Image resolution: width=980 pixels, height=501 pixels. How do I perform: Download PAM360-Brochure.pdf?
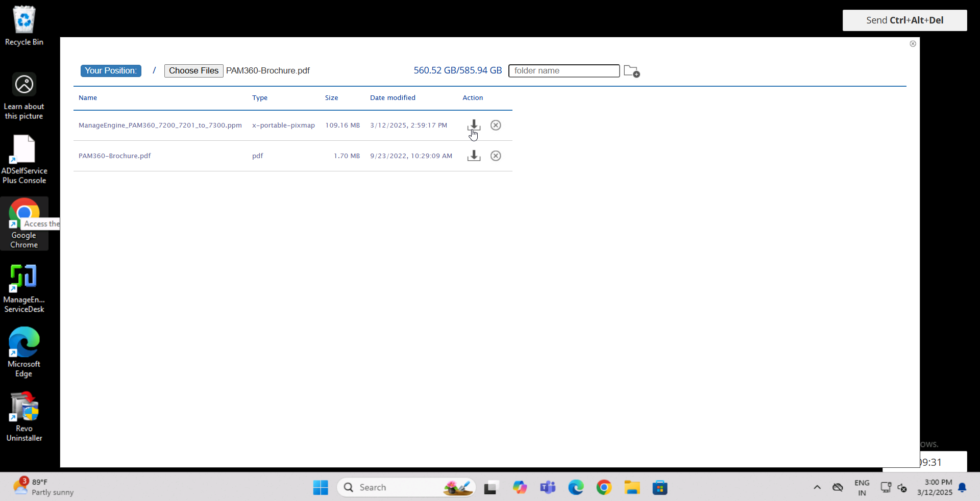pyautogui.click(x=473, y=156)
